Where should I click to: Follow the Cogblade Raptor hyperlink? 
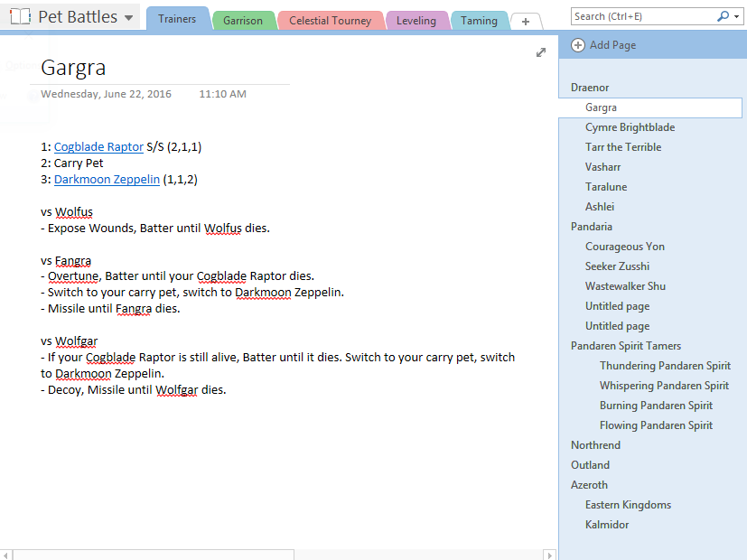98,147
